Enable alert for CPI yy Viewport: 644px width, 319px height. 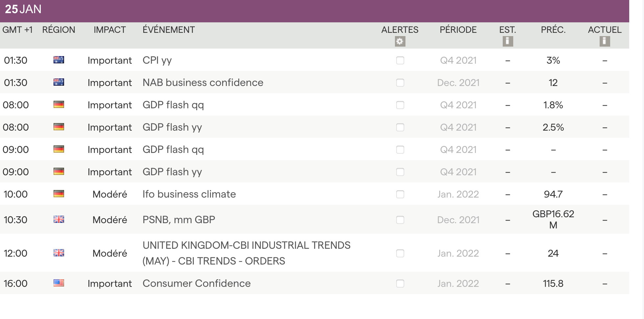click(400, 60)
